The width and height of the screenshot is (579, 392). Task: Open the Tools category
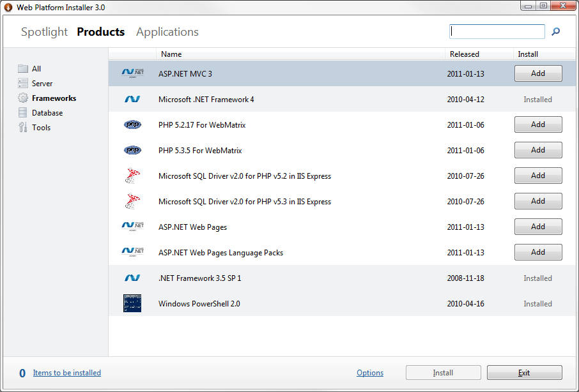[41, 128]
